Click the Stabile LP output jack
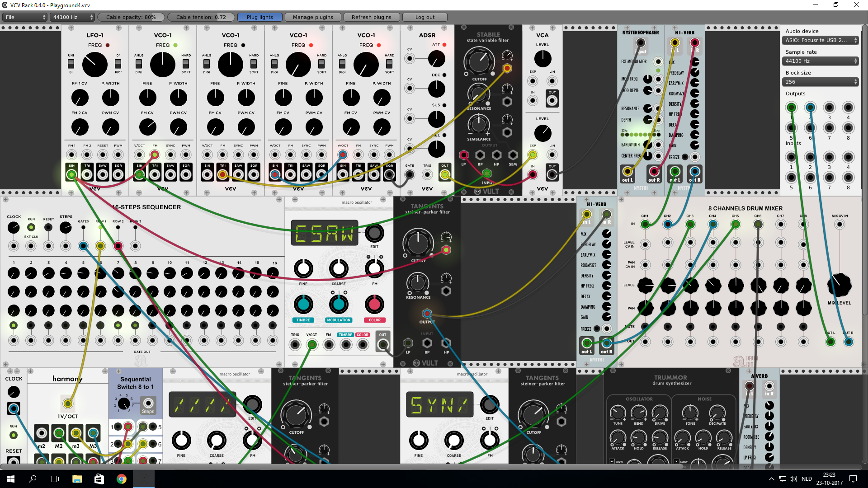This screenshot has height=488, width=868. point(463,155)
